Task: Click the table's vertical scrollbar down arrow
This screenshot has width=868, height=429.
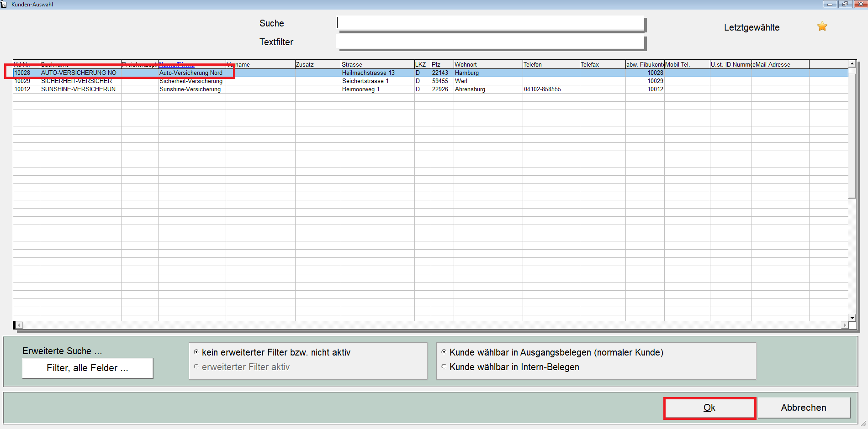Action: pos(852,318)
